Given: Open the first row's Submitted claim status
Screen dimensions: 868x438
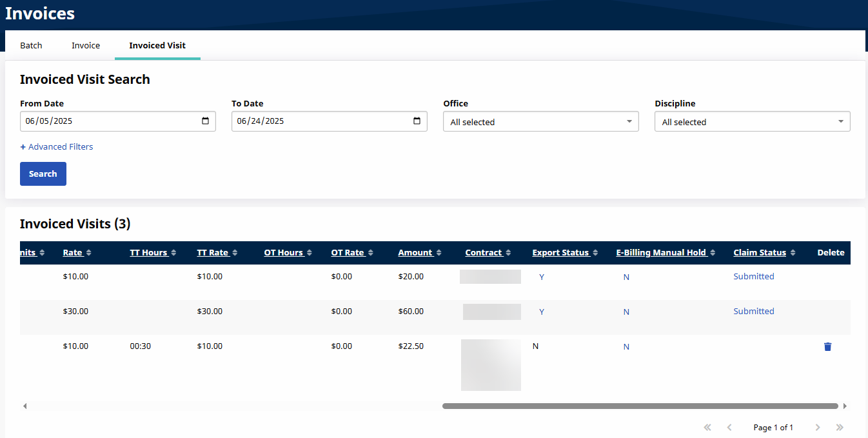Looking at the screenshot, I should 753,277.
